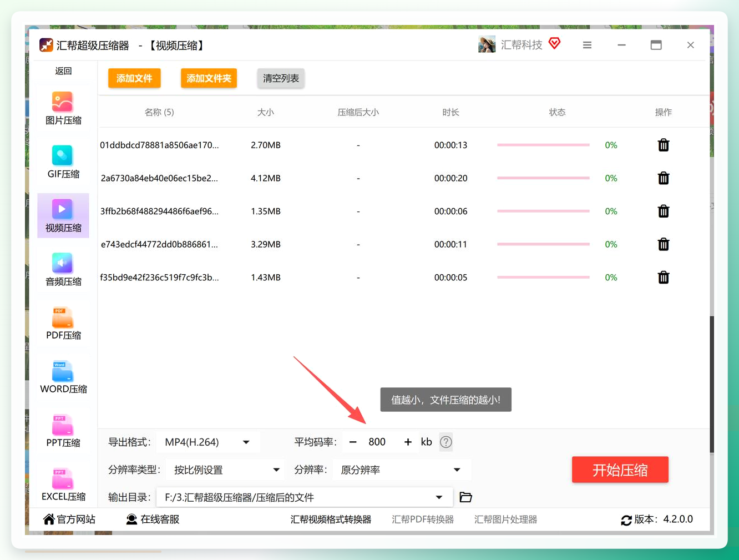Click the app logo in title bar

click(x=47, y=45)
